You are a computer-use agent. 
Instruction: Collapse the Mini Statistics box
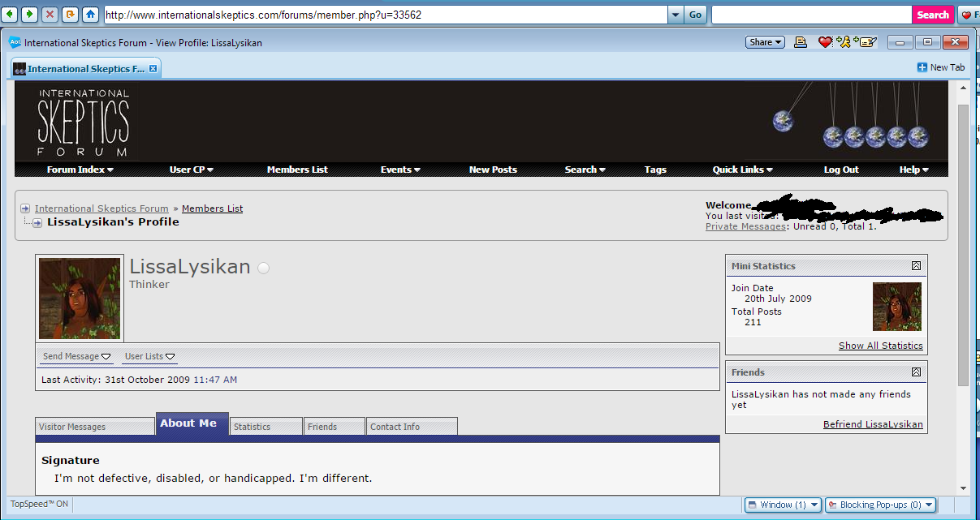(x=916, y=266)
